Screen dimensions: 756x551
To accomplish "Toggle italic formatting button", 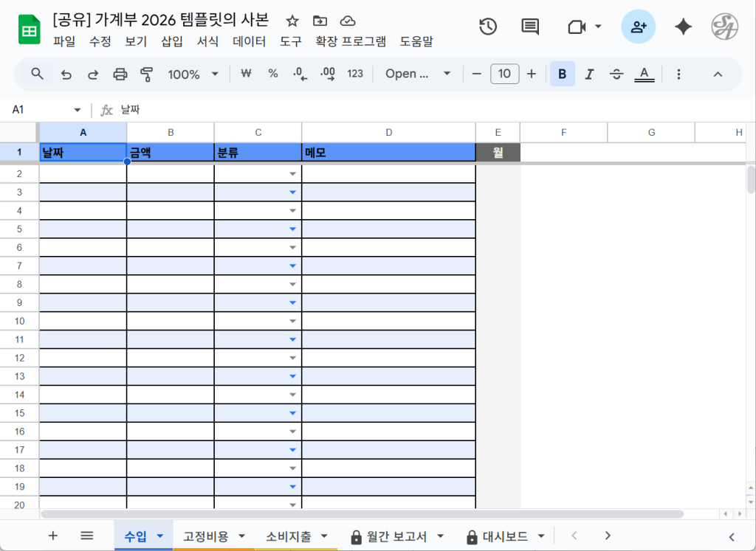I will (589, 74).
